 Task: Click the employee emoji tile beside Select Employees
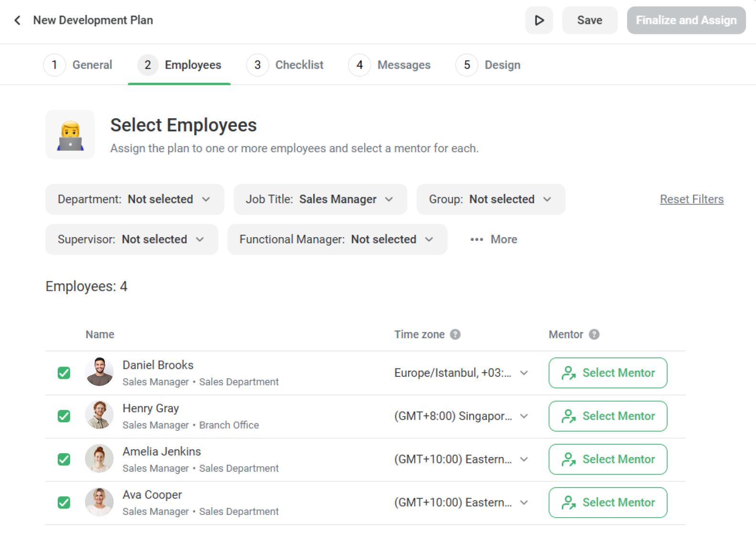pyautogui.click(x=70, y=135)
